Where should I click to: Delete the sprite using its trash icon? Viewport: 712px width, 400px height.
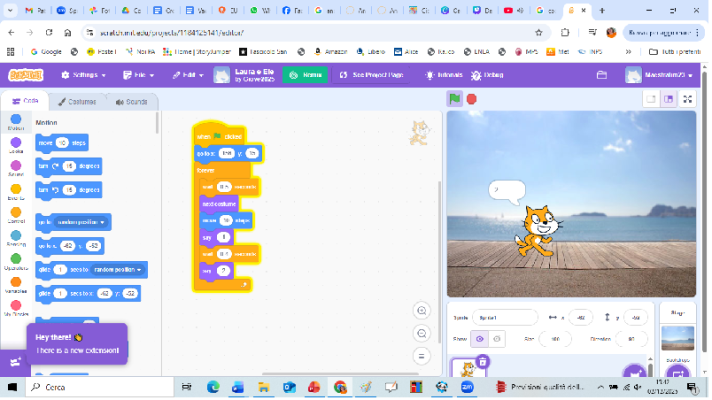483,362
